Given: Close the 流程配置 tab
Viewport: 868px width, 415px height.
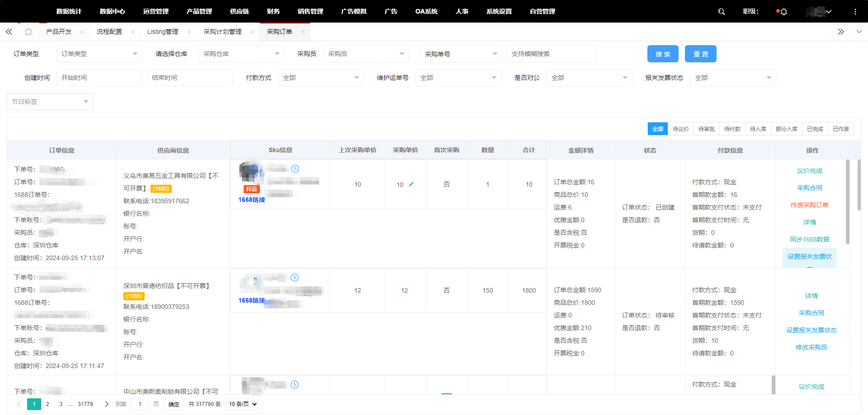Looking at the screenshot, I should [x=132, y=32].
